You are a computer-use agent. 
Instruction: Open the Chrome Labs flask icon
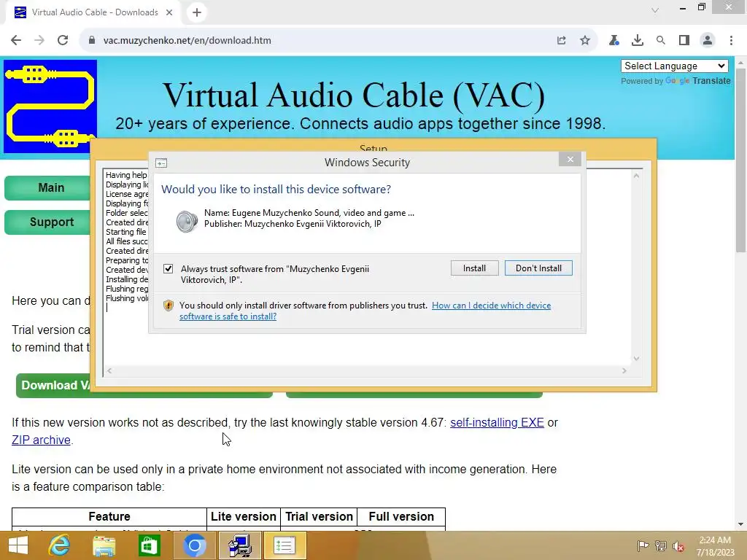614,41
